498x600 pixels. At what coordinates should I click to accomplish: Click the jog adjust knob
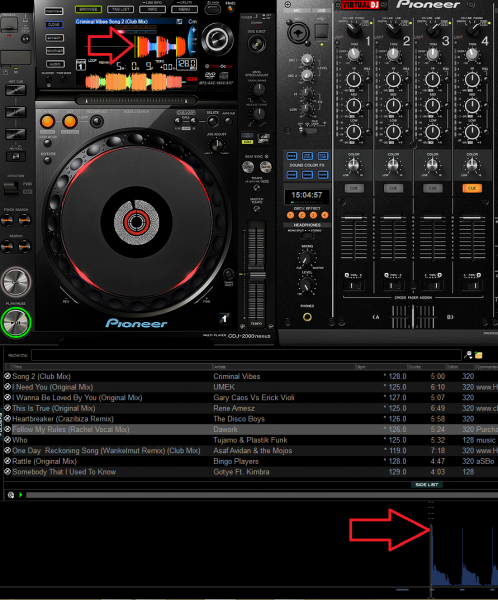(217, 145)
